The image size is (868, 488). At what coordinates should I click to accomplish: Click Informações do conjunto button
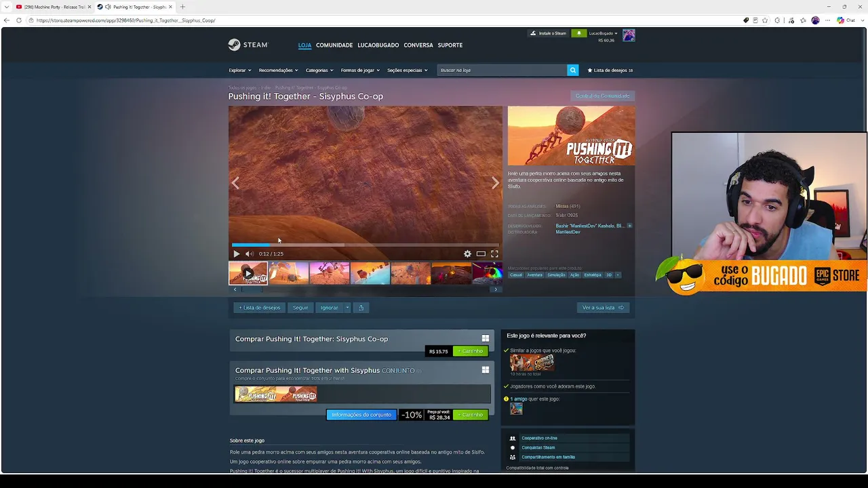361,415
